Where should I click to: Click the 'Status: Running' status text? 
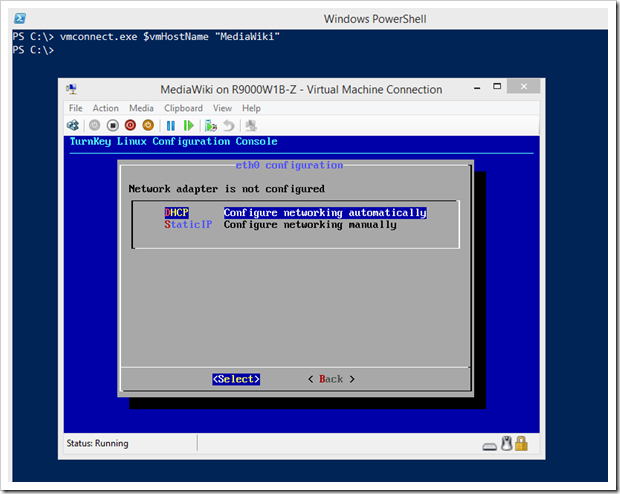tap(97, 443)
